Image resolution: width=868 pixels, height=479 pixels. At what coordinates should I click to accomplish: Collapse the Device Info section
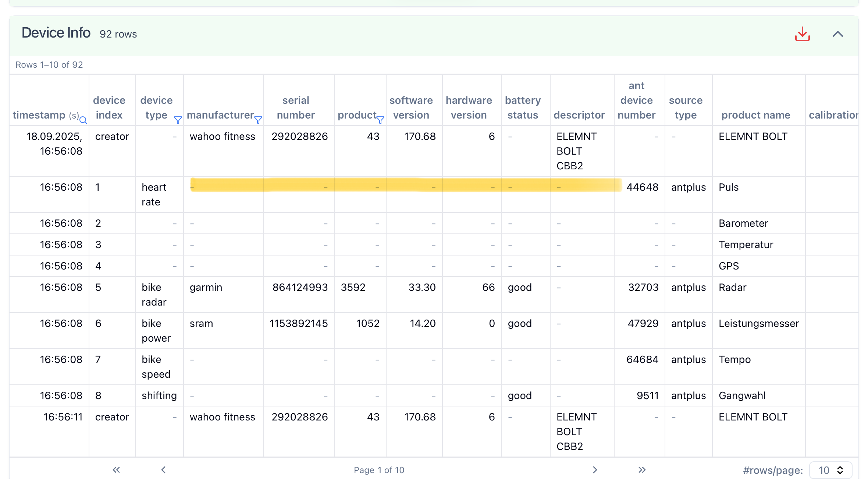tap(837, 34)
